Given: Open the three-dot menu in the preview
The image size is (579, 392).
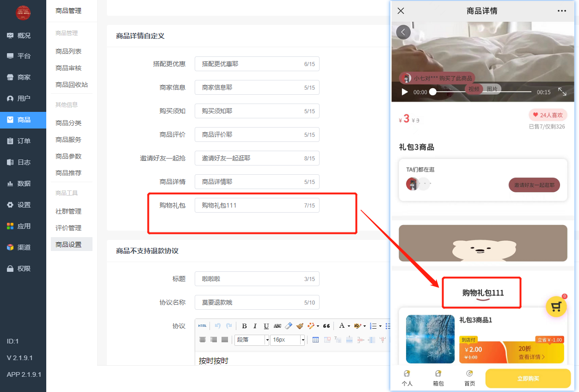Looking at the screenshot, I should (562, 11).
